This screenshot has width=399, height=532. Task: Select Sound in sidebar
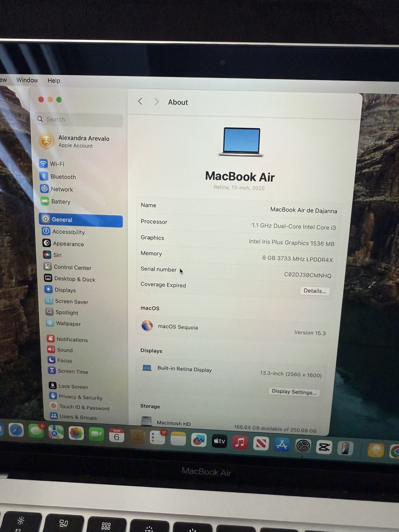tap(60, 349)
